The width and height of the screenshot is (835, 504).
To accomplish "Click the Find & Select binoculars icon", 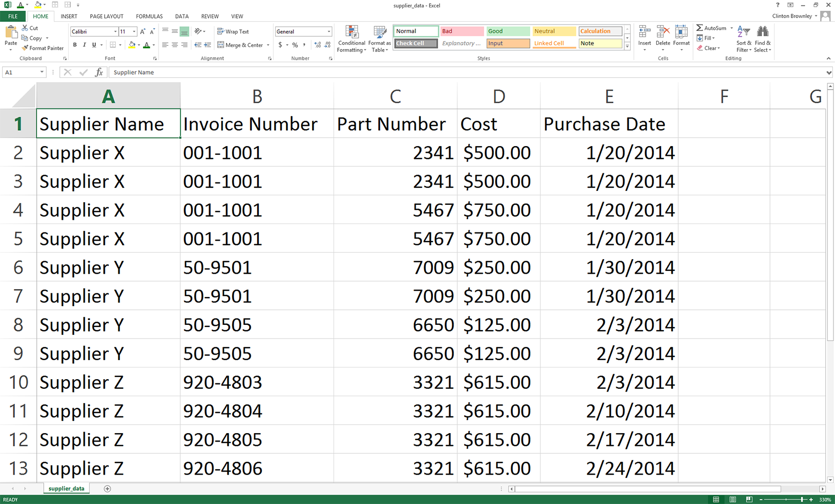I will click(762, 32).
